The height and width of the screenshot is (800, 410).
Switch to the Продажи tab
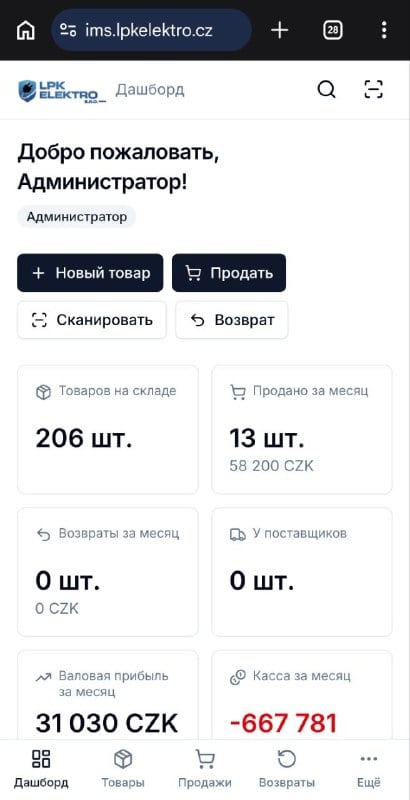[x=204, y=769]
